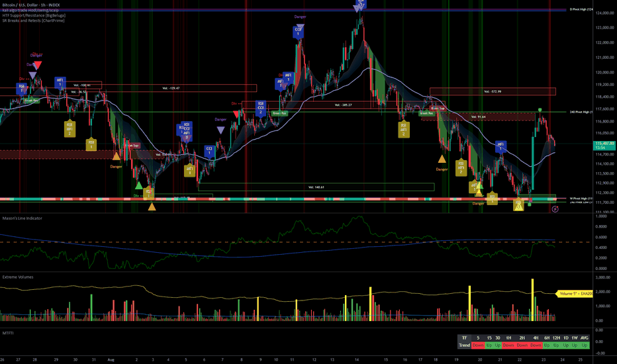The height and width of the screenshot is (364, 617).
Task: Click the Extreme Volumes pane title
Action: point(18,277)
